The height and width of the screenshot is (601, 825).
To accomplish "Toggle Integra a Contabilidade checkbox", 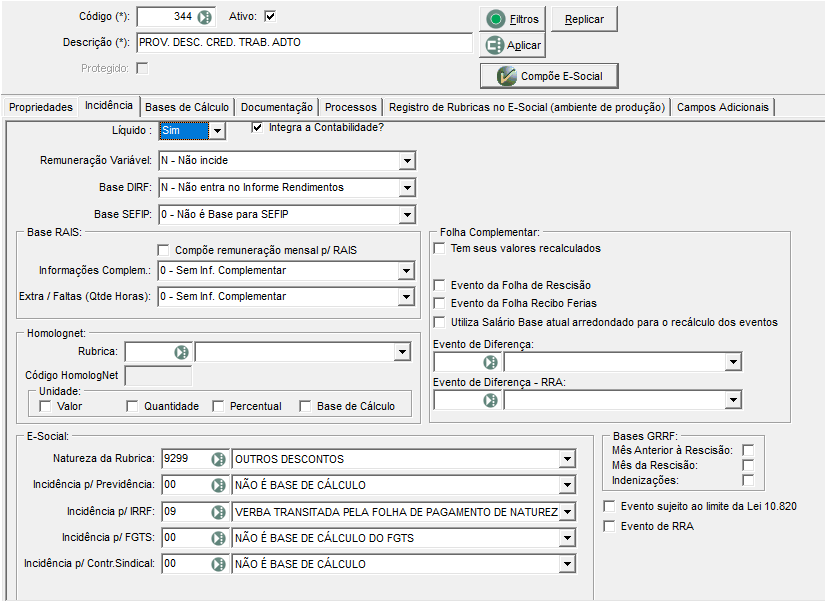I will point(257,127).
